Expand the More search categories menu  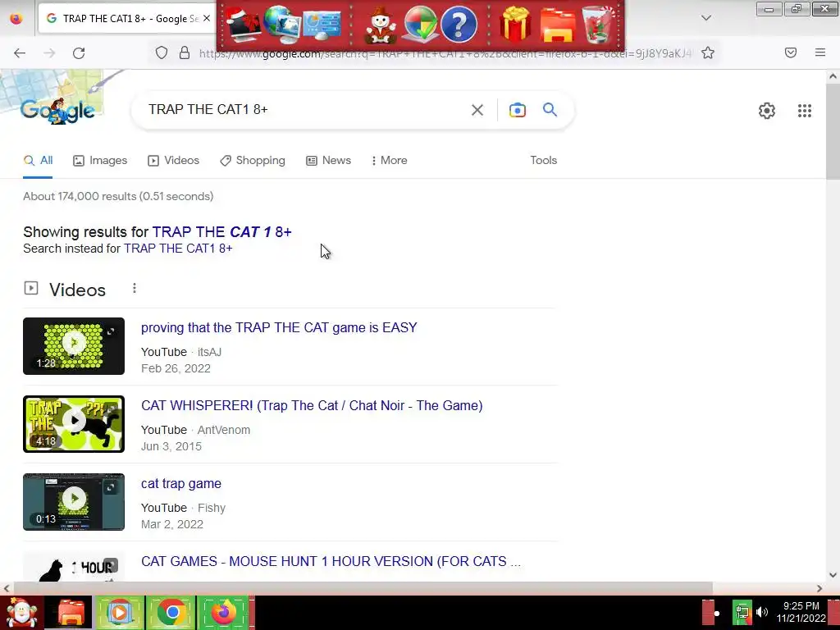point(390,161)
